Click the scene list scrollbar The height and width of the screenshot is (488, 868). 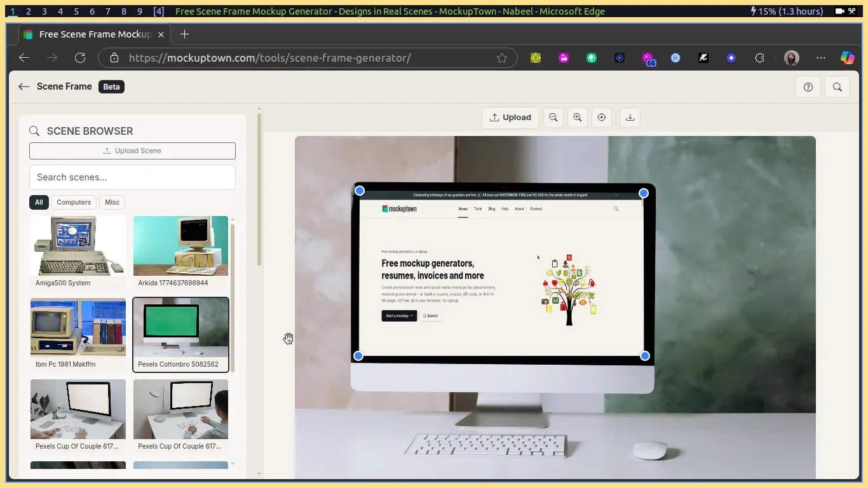pyautogui.click(x=233, y=297)
